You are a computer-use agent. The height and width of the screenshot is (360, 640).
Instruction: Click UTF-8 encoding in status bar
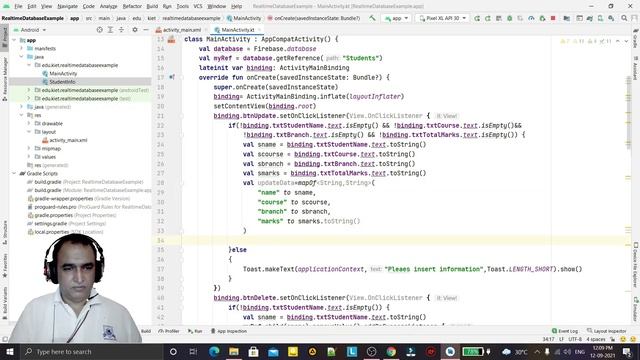click(x=575, y=339)
